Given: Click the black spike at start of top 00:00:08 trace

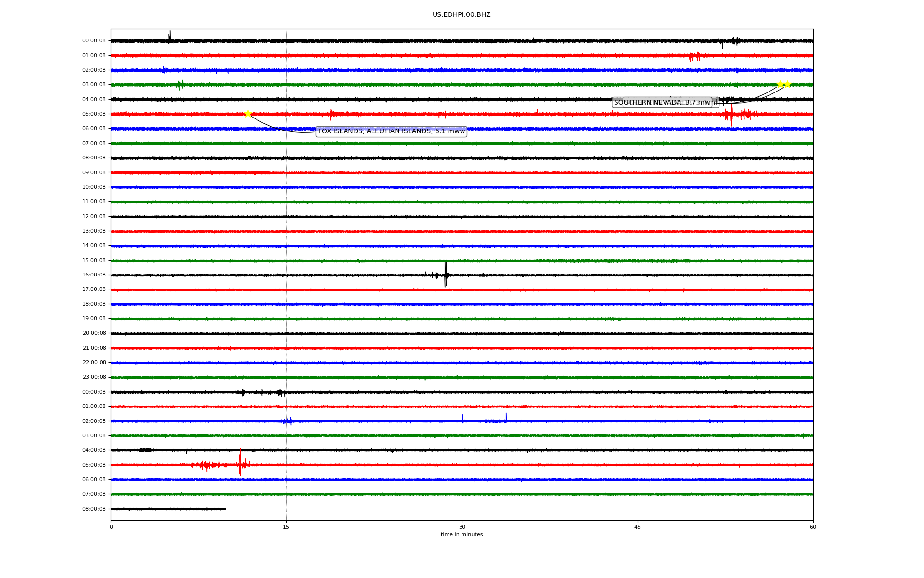Looking at the screenshot, I should coord(170,36).
